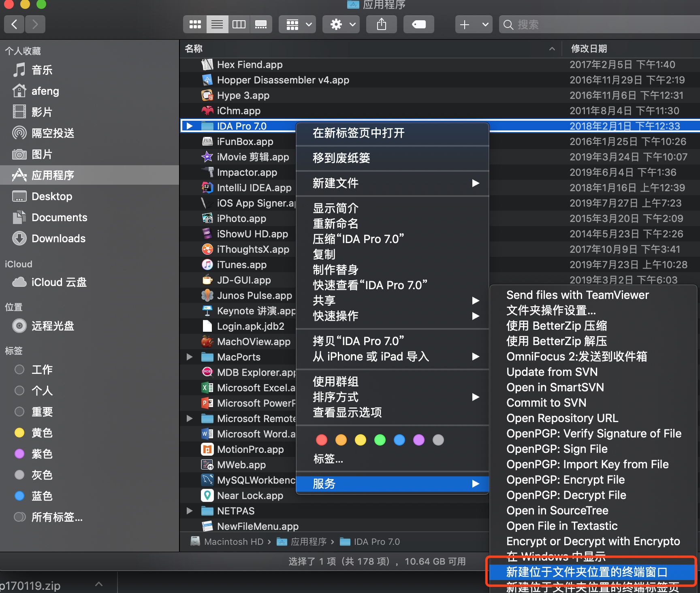This screenshot has height=593, width=700.
Task: Click the plus add toolbar button
Action: [465, 24]
